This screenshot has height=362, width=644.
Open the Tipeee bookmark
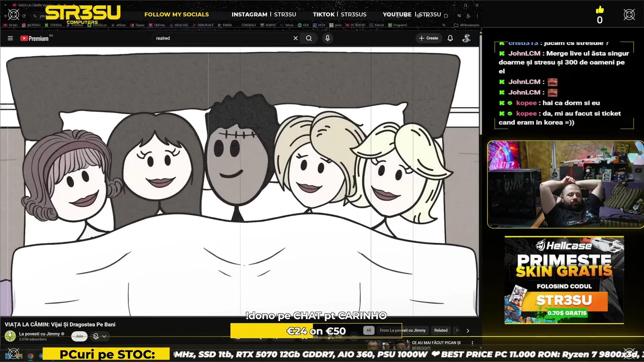coord(137,25)
